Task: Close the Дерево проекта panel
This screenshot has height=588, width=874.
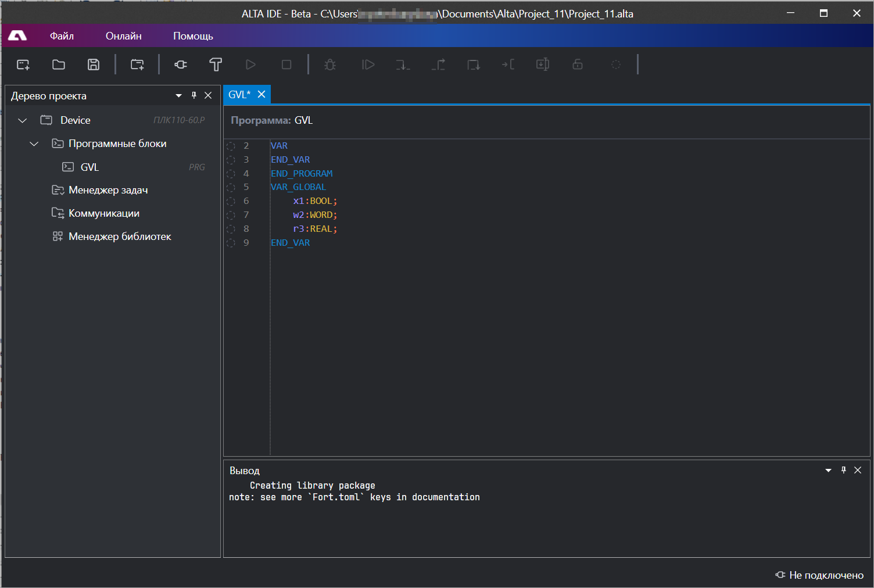Action: coord(208,95)
